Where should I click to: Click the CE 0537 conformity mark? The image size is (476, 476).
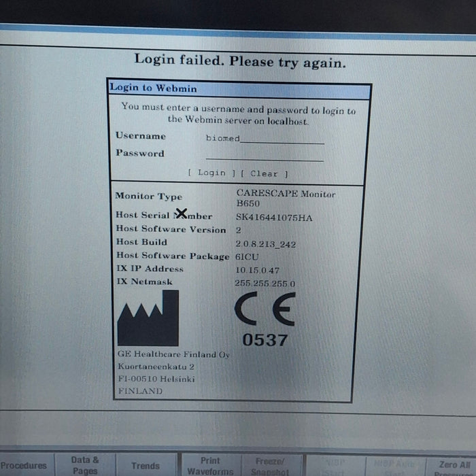point(265,320)
